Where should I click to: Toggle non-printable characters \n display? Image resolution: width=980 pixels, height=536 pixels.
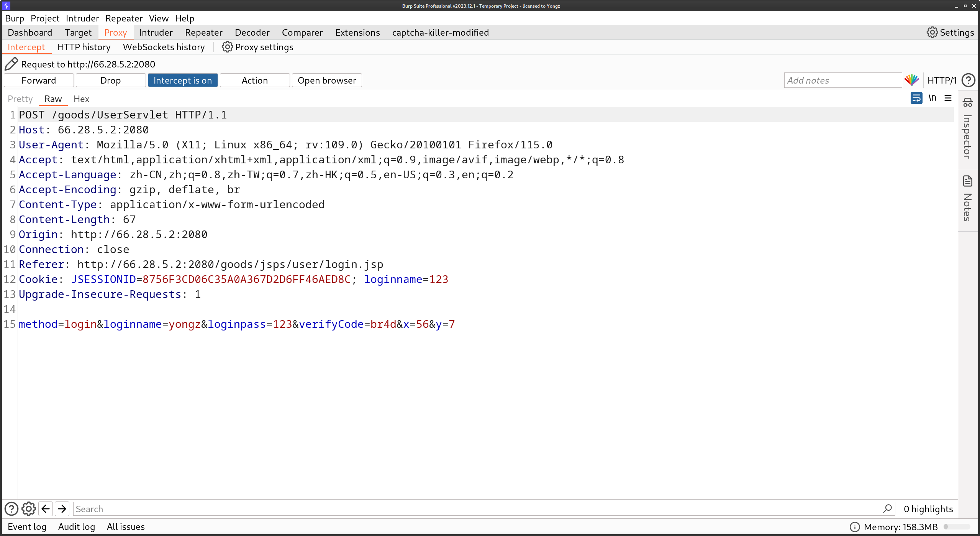932,98
